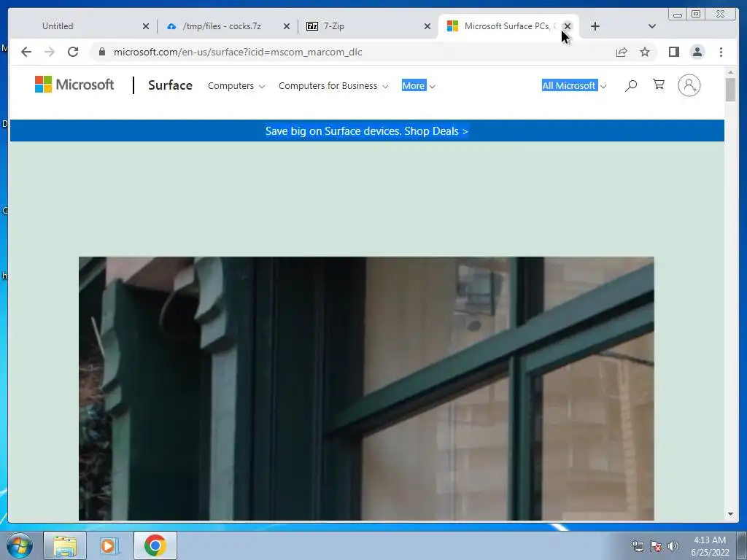This screenshot has height=560, width=747.
Task: Open the Surface home link
Action: [170, 85]
